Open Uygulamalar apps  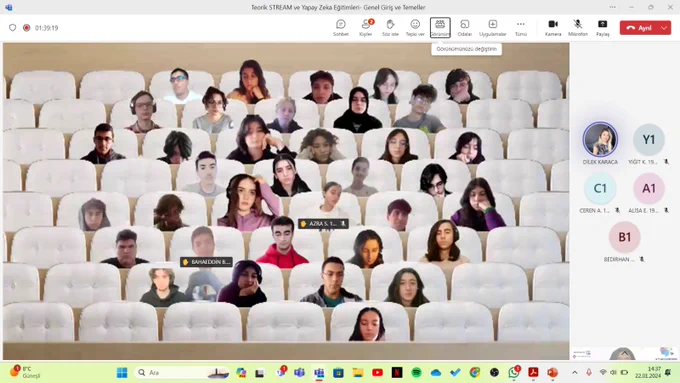click(x=493, y=28)
